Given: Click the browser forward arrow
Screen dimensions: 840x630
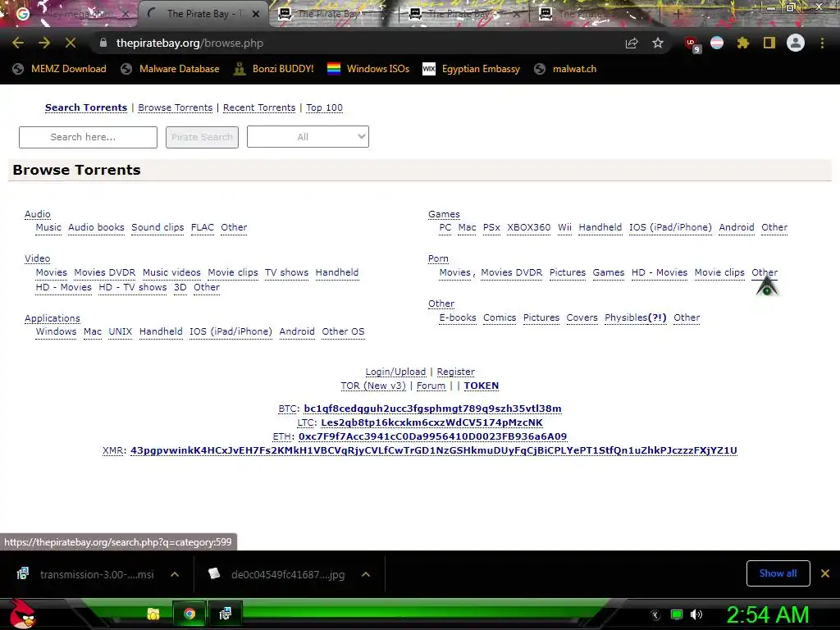Looking at the screenshot, I should coord(44,43).
